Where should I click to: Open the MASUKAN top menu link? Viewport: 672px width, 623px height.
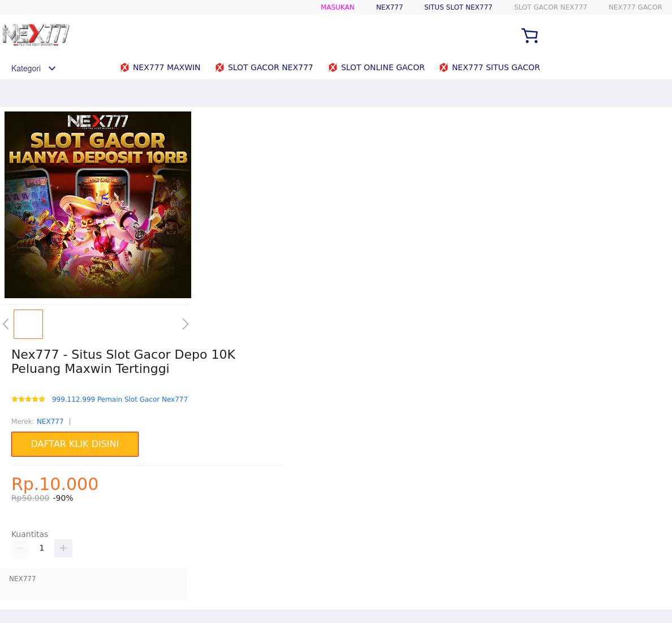point(337,7)
